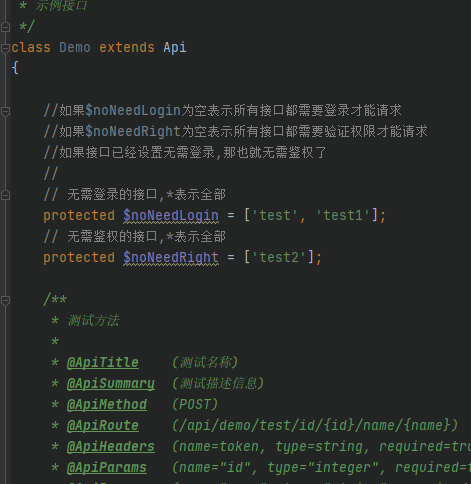Click the @ApiParams annotation
This screenshot has height=484, width=471.
pyautogui.click(x=107, y=468)
